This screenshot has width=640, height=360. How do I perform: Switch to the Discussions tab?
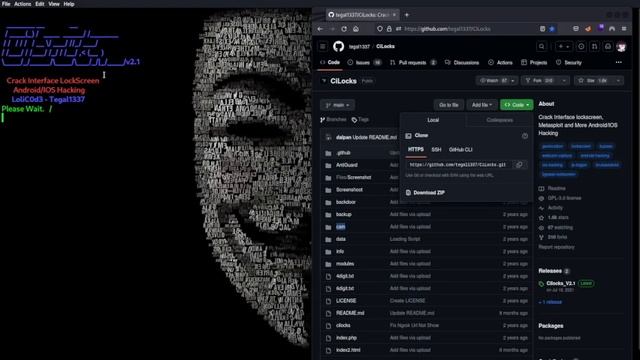(462, 62)
